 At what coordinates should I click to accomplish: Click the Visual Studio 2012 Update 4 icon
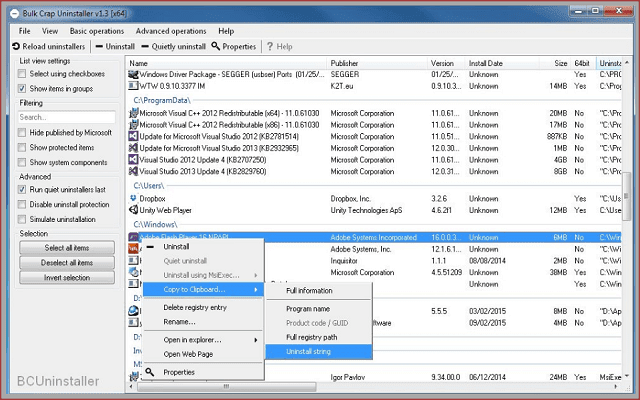click(x=134, y=160)
